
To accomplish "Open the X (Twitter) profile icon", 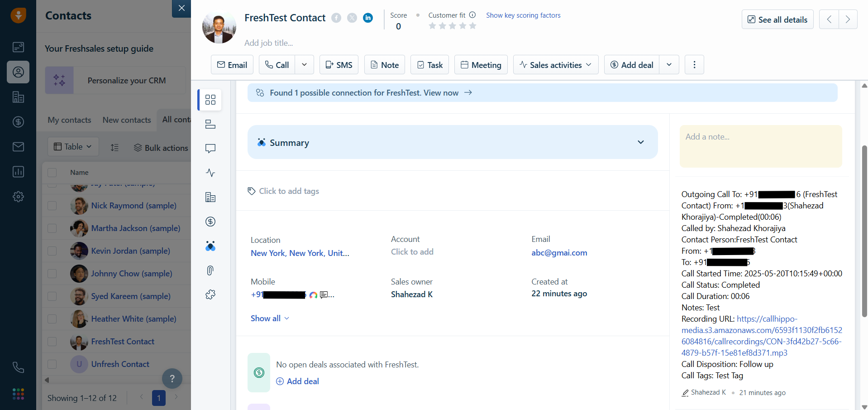I will (x=352, y=18).
